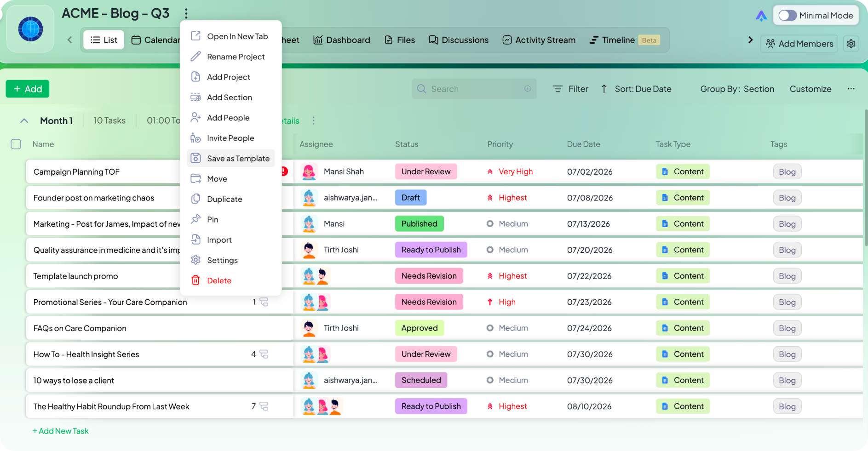
Task: Open Under Review status dropdown for Campaign Planning
Action: pos(426,171)
